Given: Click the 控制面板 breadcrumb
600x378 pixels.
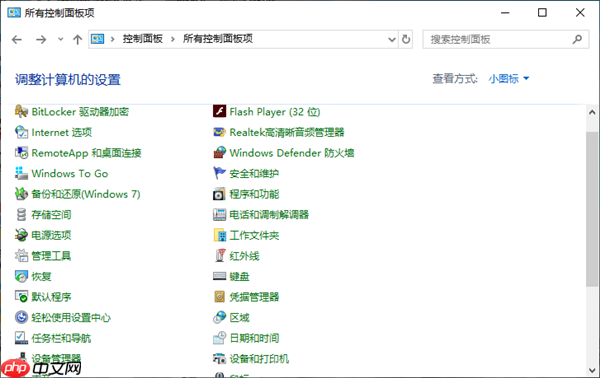Looking at the screenshot, I should pos(143,39).
